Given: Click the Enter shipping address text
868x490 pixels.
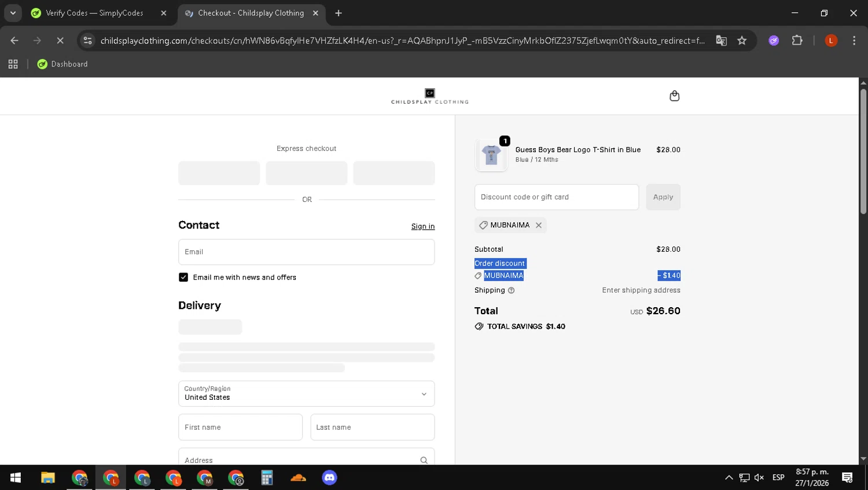Looking at the screenshot, I should pyautogui.click(x=641, y=290).
